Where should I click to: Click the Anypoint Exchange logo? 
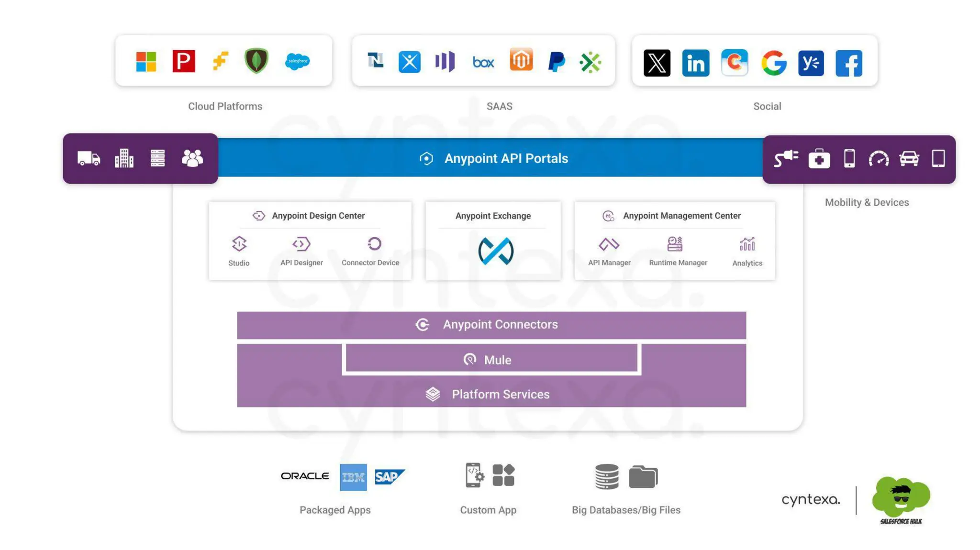[496, 251]
